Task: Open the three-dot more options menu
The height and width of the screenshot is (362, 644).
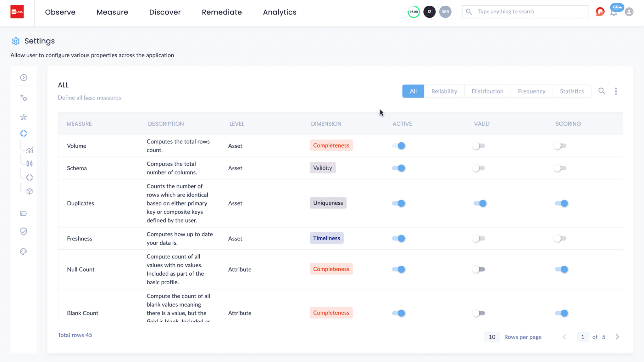Action: (616, 91)
